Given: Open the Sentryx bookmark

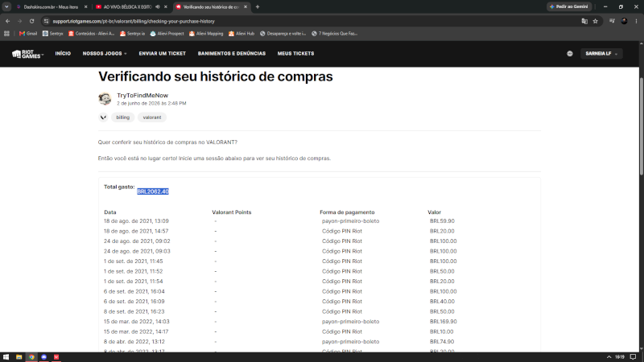Looking at the screenshot, I should pos(53,34).
